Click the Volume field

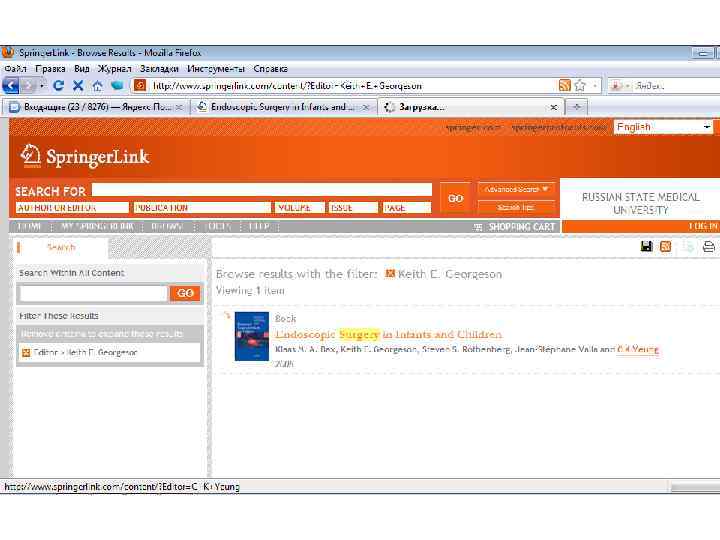click(300, 208)
